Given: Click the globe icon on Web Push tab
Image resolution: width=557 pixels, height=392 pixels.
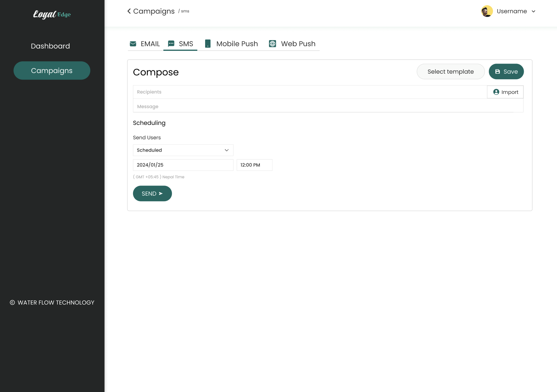Looking at the screenshot, I should tap(273, 44).
